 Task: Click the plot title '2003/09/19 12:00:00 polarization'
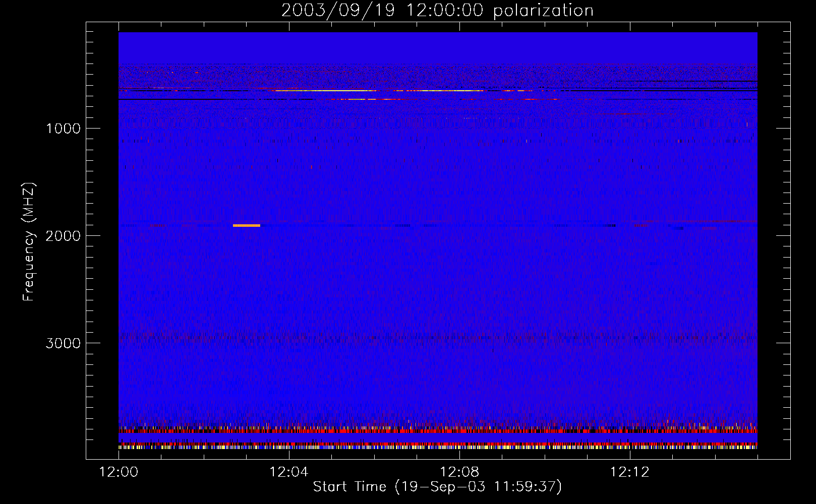pyautogui.click(x=437, y=11)
